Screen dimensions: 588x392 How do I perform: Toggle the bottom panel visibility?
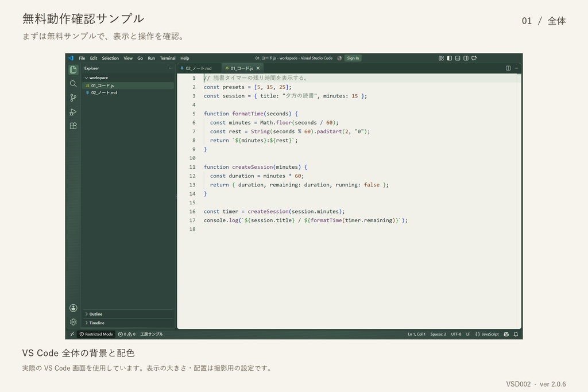458,58
